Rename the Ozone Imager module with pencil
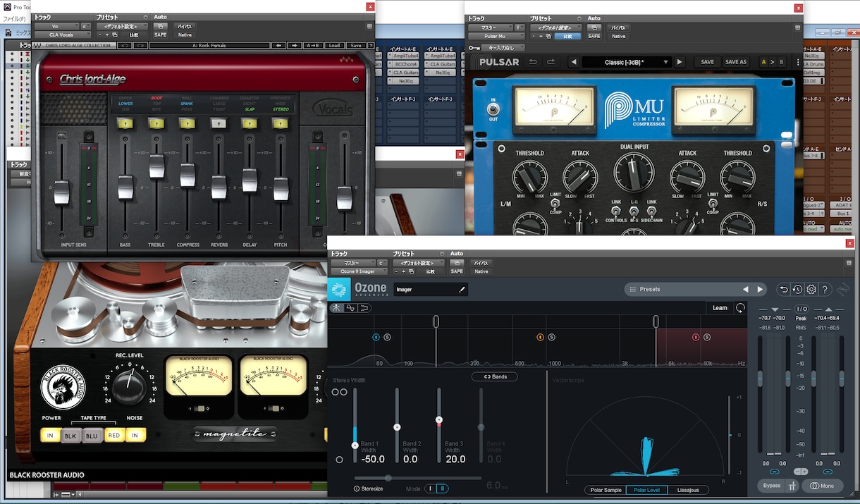 coord(462,289)
